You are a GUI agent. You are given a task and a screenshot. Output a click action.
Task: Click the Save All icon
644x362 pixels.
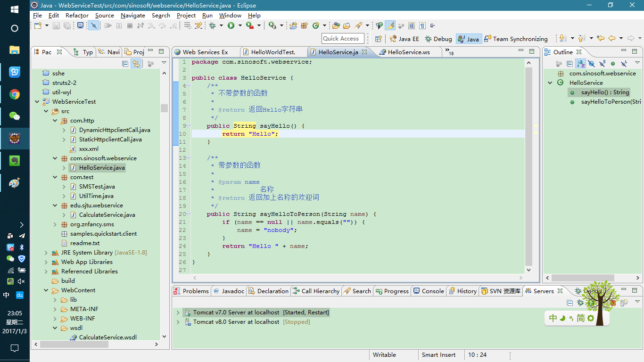67,25
